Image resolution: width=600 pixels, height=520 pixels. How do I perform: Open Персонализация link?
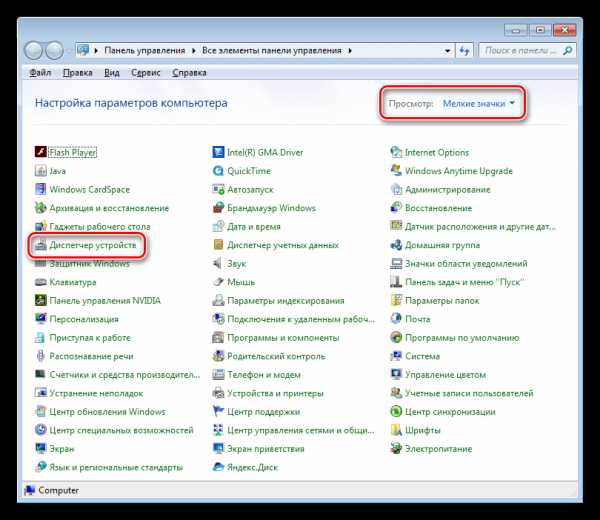point(84,319)
